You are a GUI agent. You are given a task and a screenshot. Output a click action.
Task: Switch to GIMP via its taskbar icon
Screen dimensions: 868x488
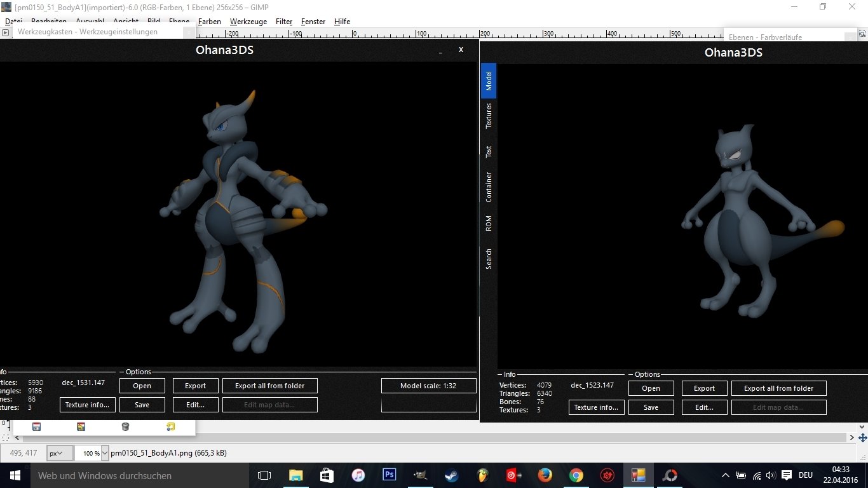[x=420, y=475]
